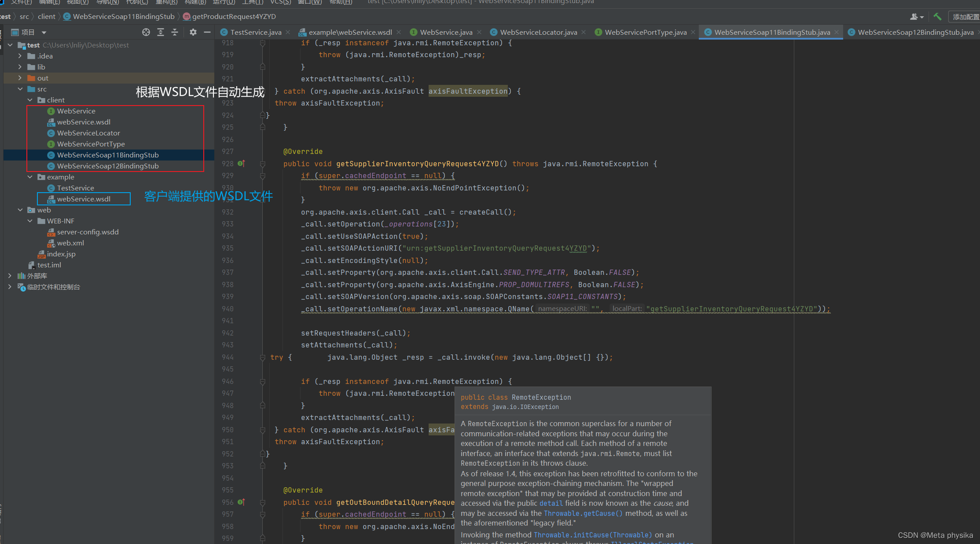Toggle code fold marker at line 946
The height and width of the screenshot is (544, 980).
pos(263,382)
